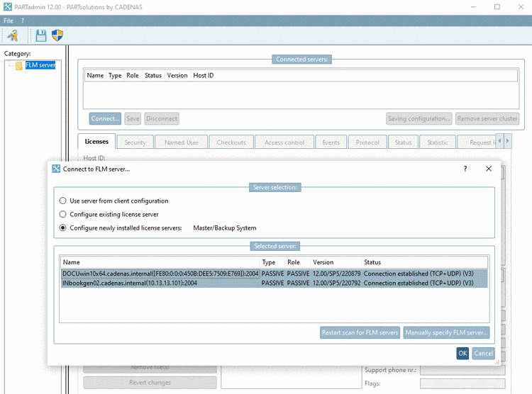Click the PARTadmin app logo in title bar

click(8, 7)
